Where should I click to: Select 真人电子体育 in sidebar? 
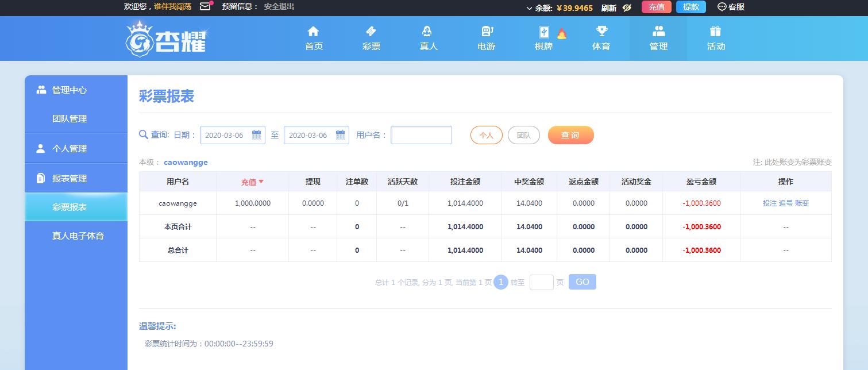tap(76, 236)
